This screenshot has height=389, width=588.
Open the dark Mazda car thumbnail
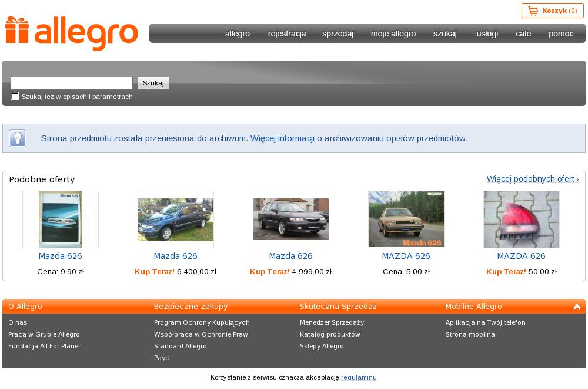click(291, 220)
